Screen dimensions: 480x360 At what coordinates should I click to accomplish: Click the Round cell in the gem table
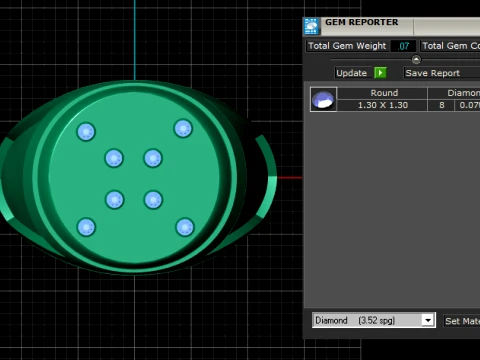coord(383,93)
